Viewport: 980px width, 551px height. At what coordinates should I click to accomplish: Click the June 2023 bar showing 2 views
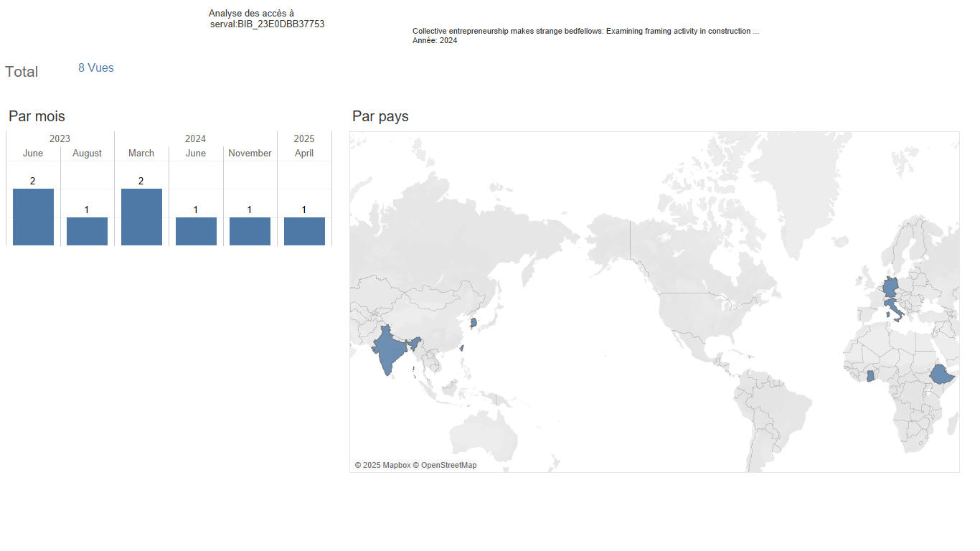33,217
